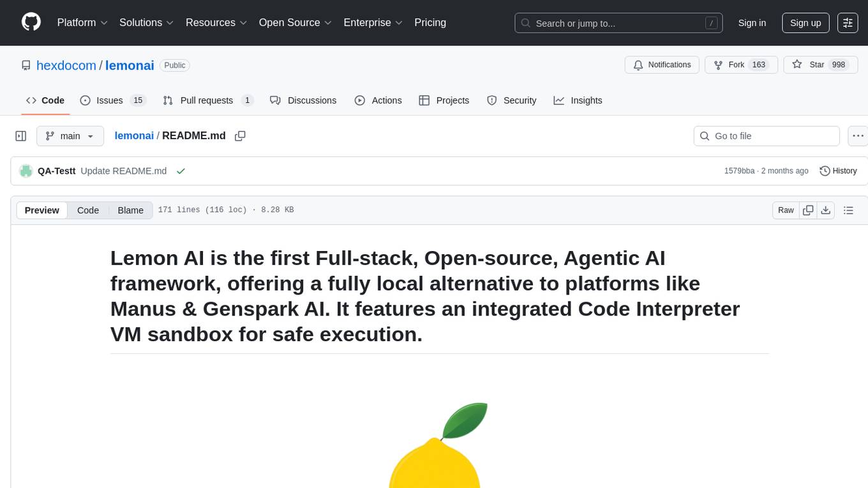Copy raw file contents
This screenshot has width=868, height=488.
[808, 210]
